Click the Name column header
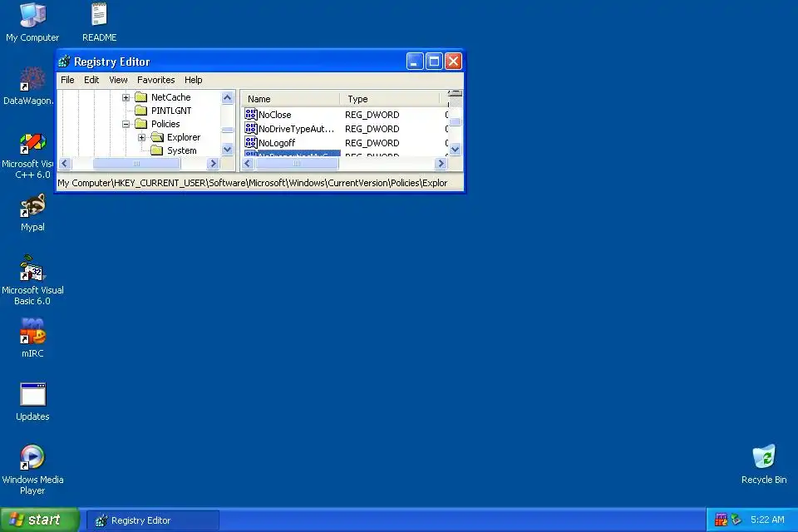 click(290, 99)
